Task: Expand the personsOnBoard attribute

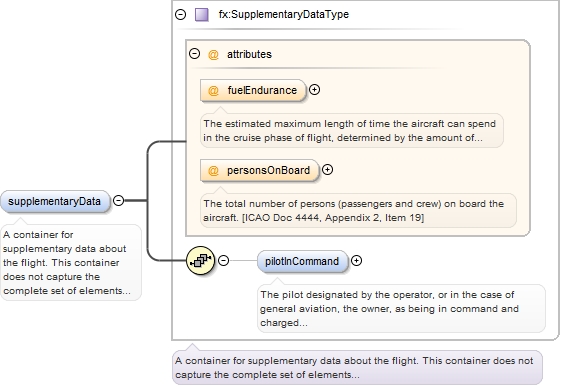Action: click(x=327, y=170)
